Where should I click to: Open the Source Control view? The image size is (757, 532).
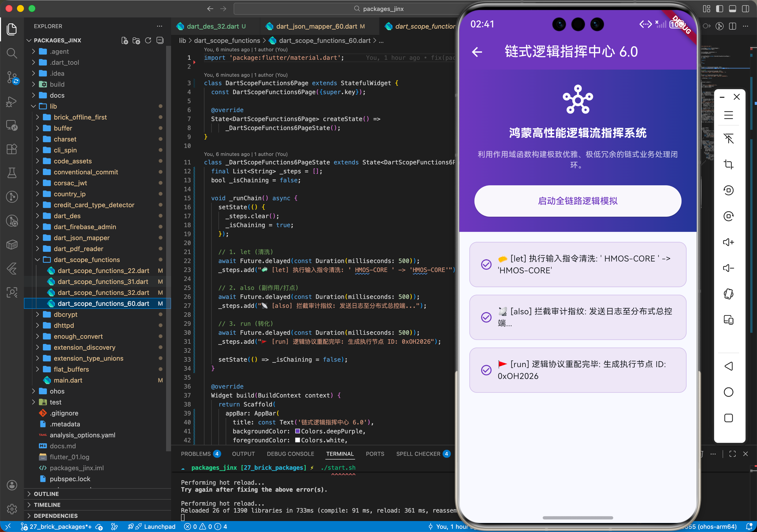[12, 77]
